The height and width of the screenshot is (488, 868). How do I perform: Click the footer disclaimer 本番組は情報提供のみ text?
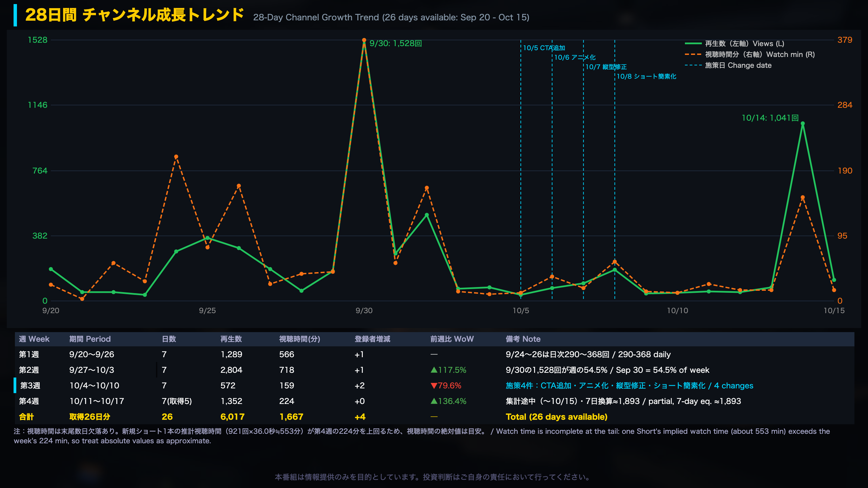click(x=434, y=477)
